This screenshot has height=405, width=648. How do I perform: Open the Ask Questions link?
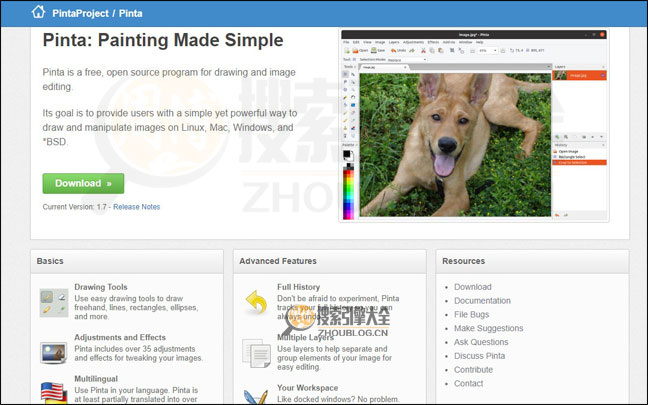coord(481,342)
